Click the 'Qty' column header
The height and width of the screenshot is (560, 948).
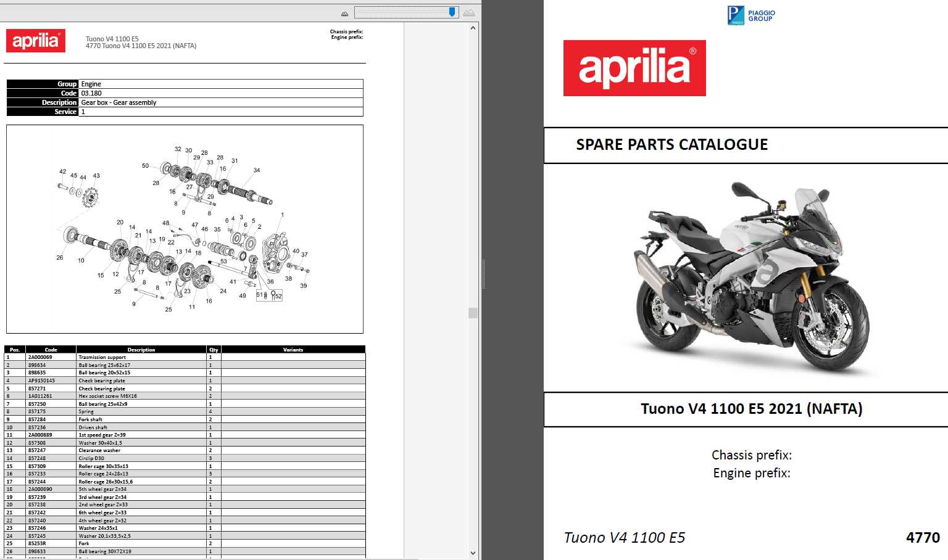coord(214,350)
